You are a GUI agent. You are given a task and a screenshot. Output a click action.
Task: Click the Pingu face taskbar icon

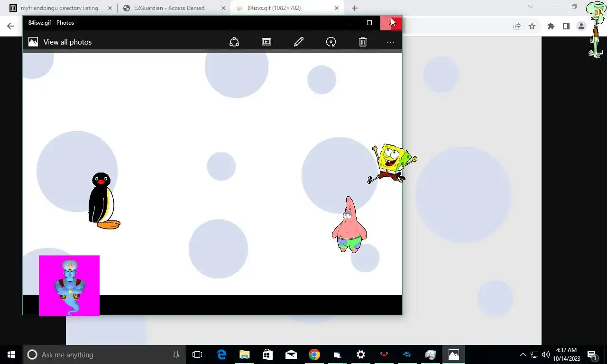pos(384,355)
